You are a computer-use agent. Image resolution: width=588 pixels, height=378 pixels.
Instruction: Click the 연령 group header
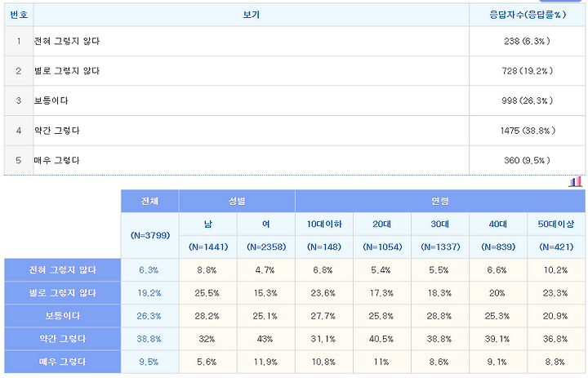[x=440, y=202]
